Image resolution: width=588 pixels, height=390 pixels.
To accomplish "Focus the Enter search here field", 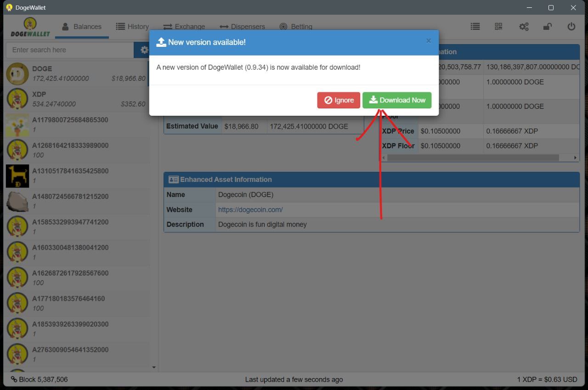I will tap(69, 50).
